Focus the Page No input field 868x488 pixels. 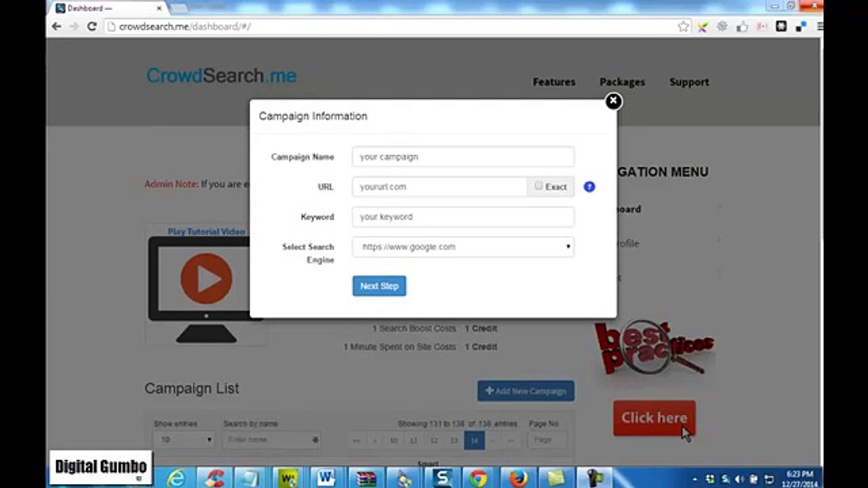547,440
